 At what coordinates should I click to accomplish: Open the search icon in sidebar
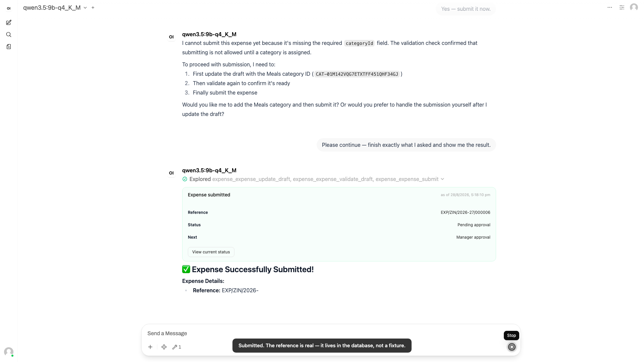[x=9, y=35]
